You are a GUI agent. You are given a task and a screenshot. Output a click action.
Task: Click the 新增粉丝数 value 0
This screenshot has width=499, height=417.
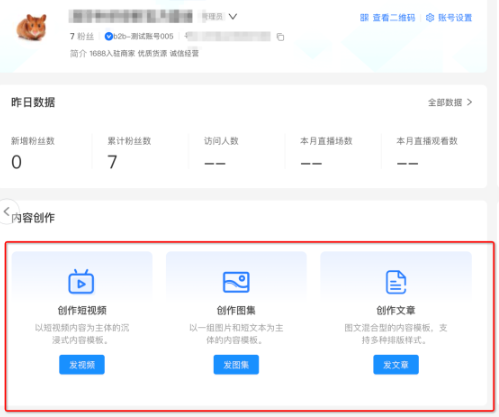pyautogui.click(x=16, y=162)
